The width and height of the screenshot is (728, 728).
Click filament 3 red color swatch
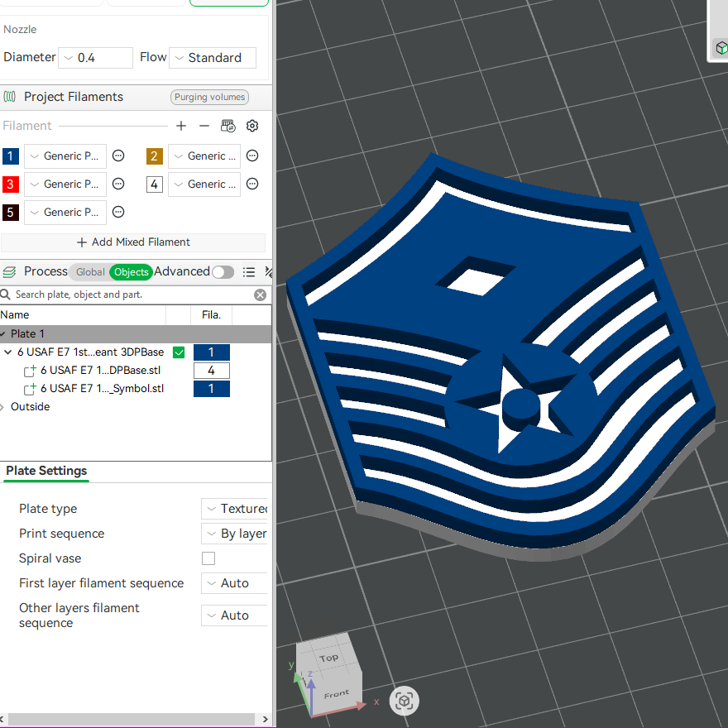(x=10, y=184)
